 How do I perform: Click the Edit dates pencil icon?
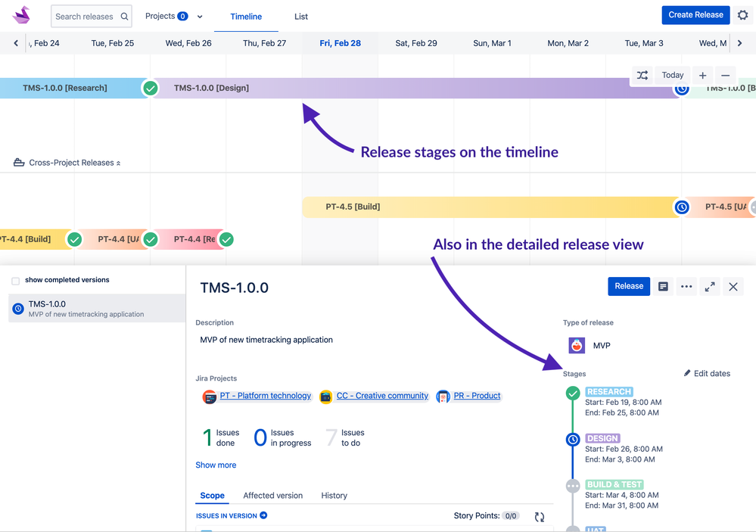(x=687, y=373)
